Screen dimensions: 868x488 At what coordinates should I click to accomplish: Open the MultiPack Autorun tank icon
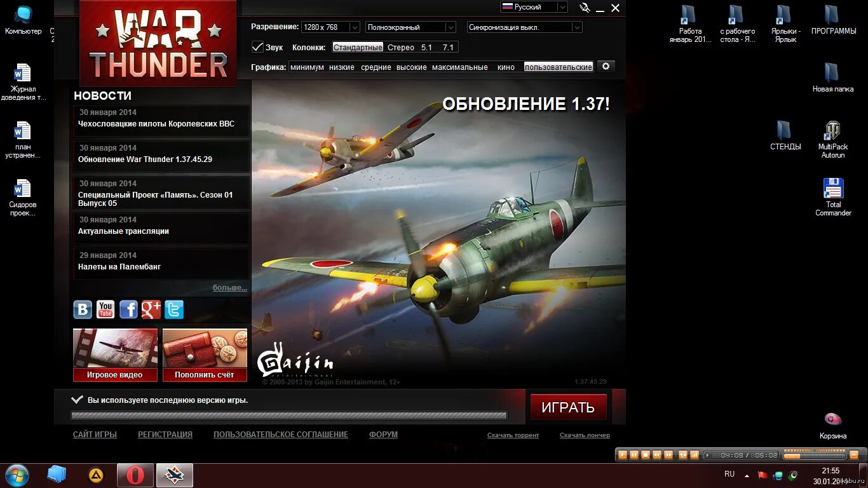832,140
